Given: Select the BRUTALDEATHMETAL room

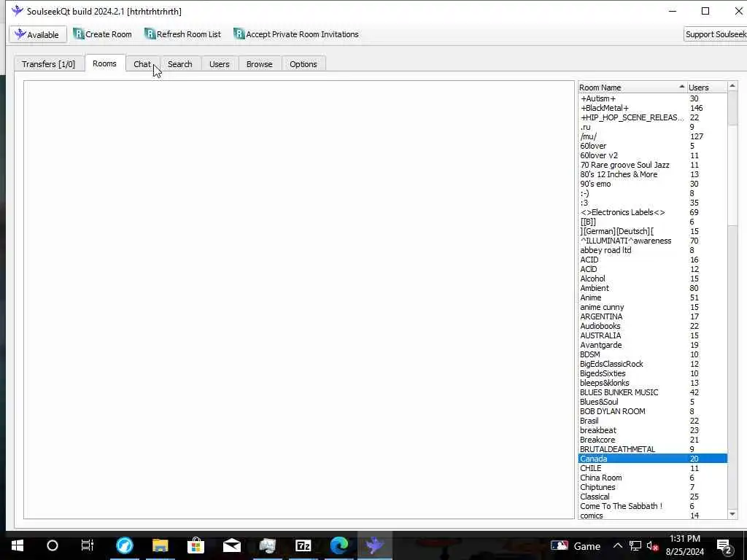Looking at the screenshot, I should pyautogui.click(x=653, y=449).
